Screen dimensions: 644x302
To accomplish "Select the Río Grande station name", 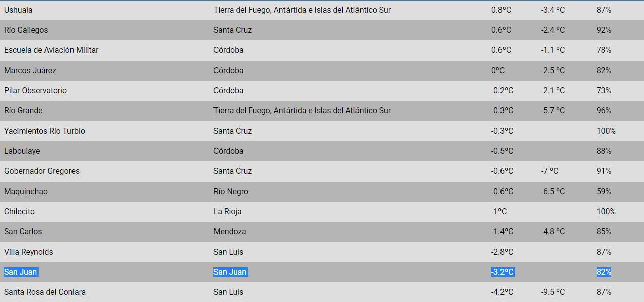I will 23,111.
